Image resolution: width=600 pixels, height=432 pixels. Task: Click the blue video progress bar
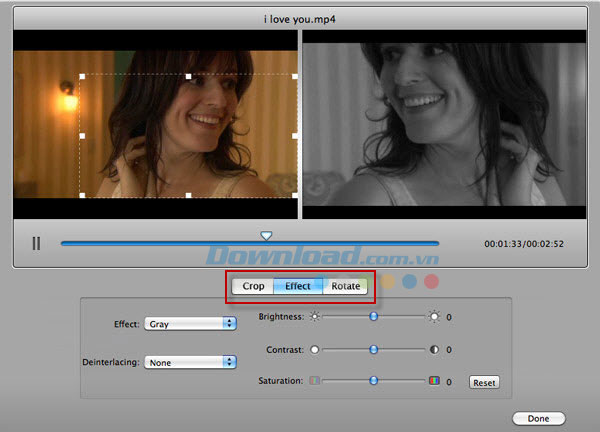coord(250,243)
